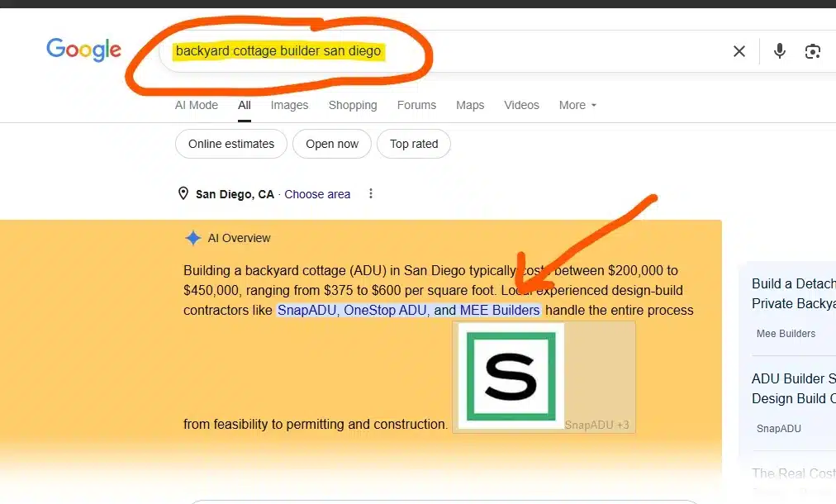Image resolution: width=836 pixels, height=504 pixels.
Task: Click the Mee Builders source label
Action: 786,333
